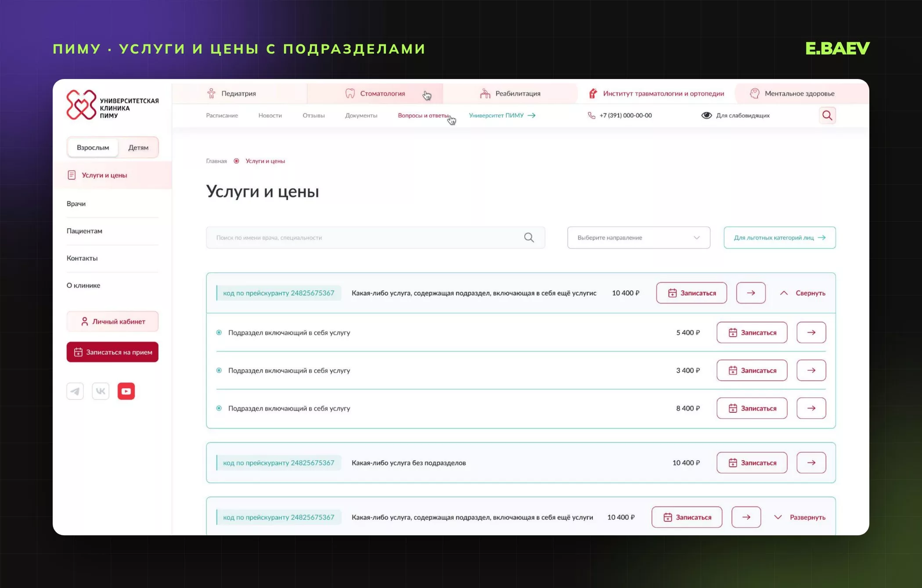Click price code badge of first service
The height and width of the screenshot is (588, 922).
click(279, 293)
